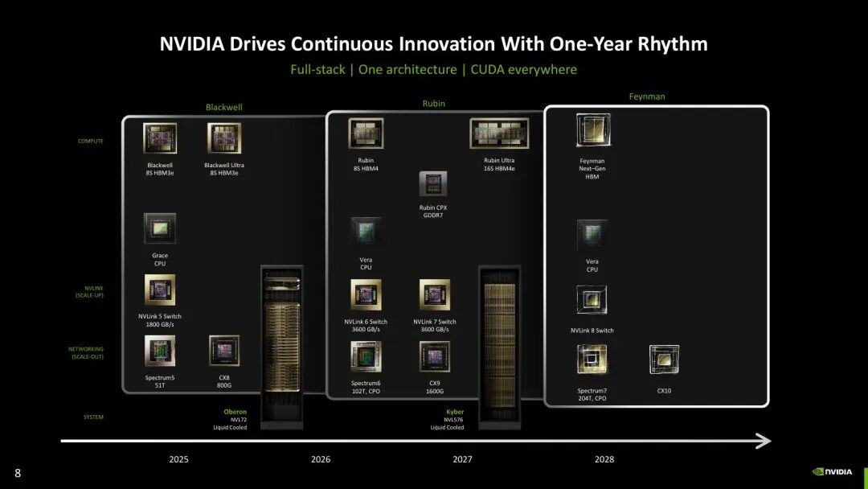Click the NVLINK (SCALE-UP) row label
The height and width of the screenshot is (489, 868).
90,292
